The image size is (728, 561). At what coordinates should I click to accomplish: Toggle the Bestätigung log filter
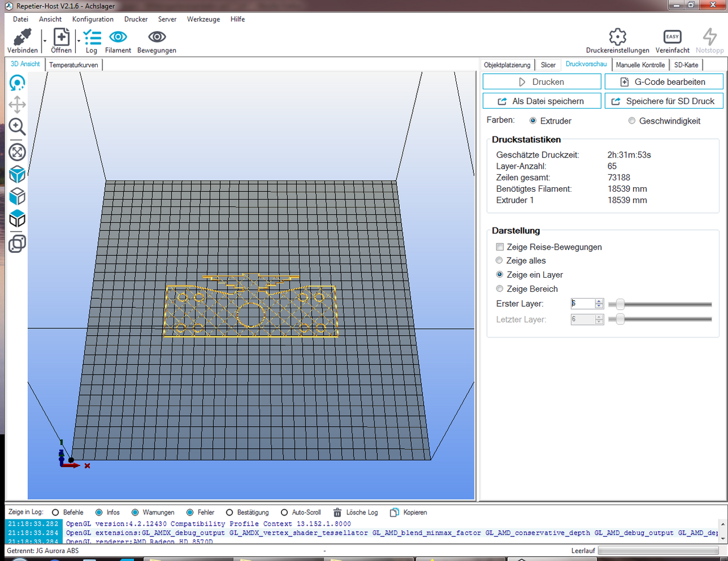tap(229, 512)
